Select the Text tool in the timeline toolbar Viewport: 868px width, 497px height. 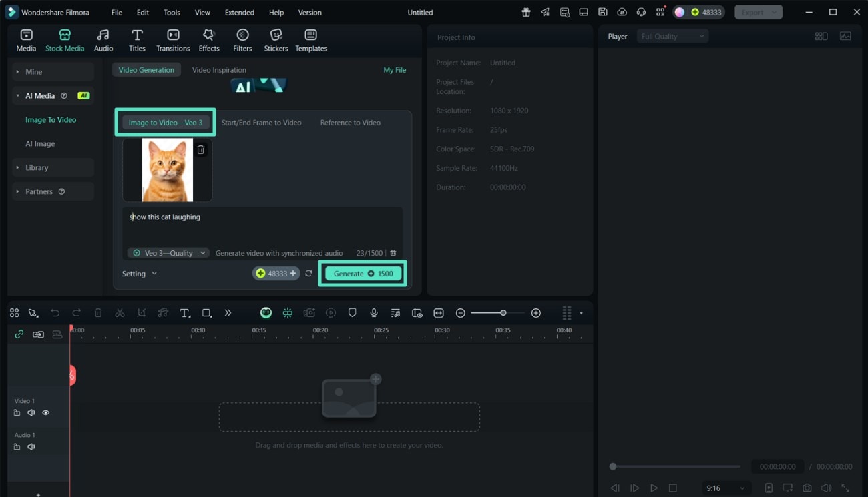[185, 313]
